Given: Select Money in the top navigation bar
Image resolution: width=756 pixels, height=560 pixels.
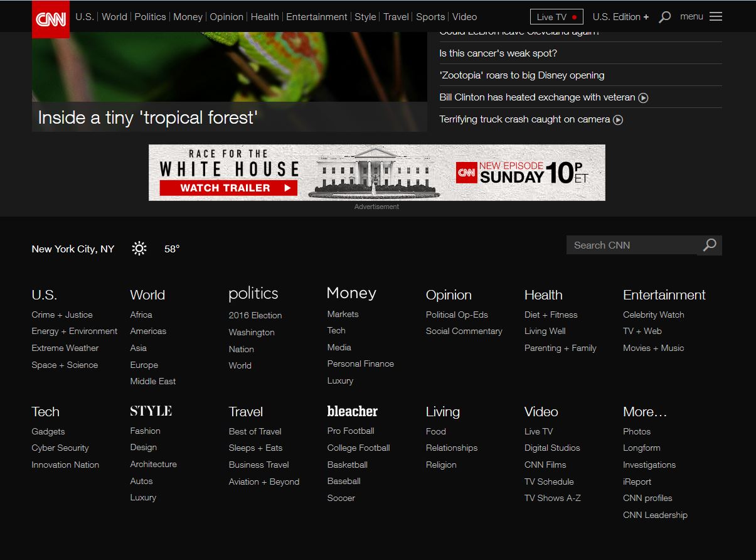Looking at the screenshot, I should pyautogui.click(x=188, y=17).
